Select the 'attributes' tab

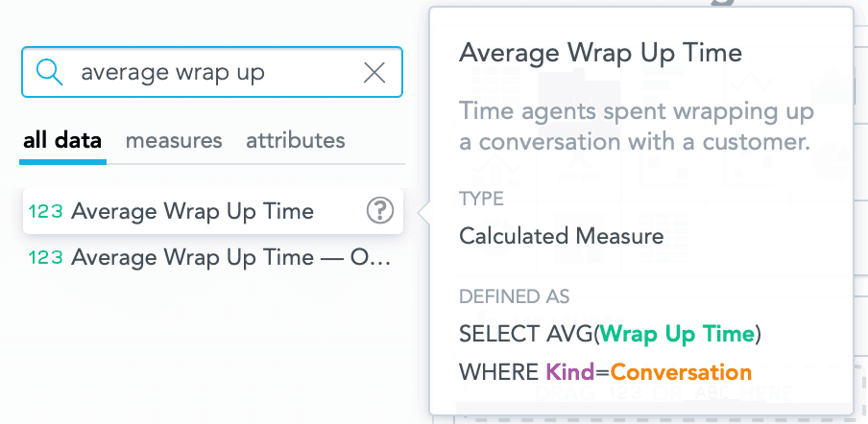coord(296,141)
